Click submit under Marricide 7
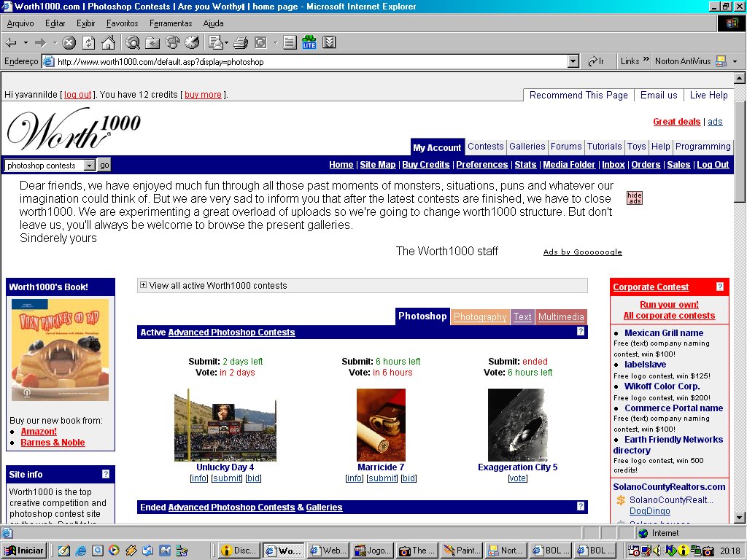Image resolution: width=747 pixels, height=560 pixels. (x=382, y=478)
